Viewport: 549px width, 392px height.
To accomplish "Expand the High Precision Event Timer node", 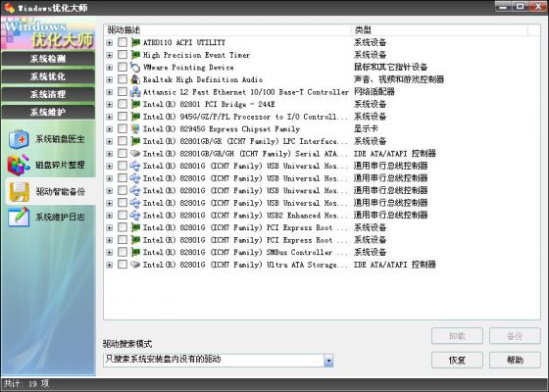I will click(110, 55).
